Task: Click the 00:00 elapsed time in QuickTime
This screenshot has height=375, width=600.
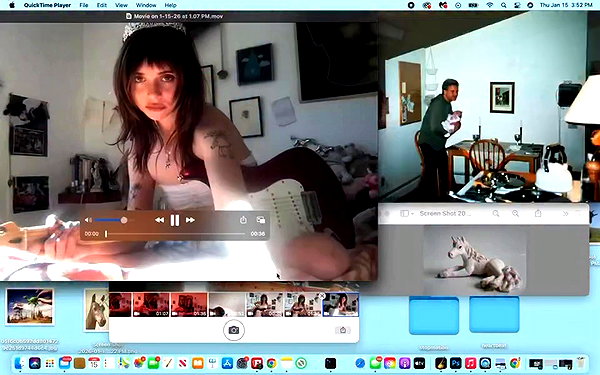Action: pyautogui.click(x=91, y=234)
